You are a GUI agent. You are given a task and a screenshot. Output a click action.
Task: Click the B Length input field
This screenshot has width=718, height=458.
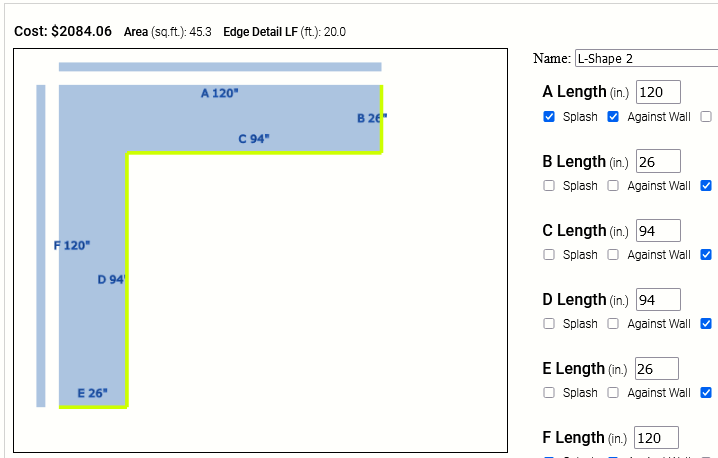658,161
